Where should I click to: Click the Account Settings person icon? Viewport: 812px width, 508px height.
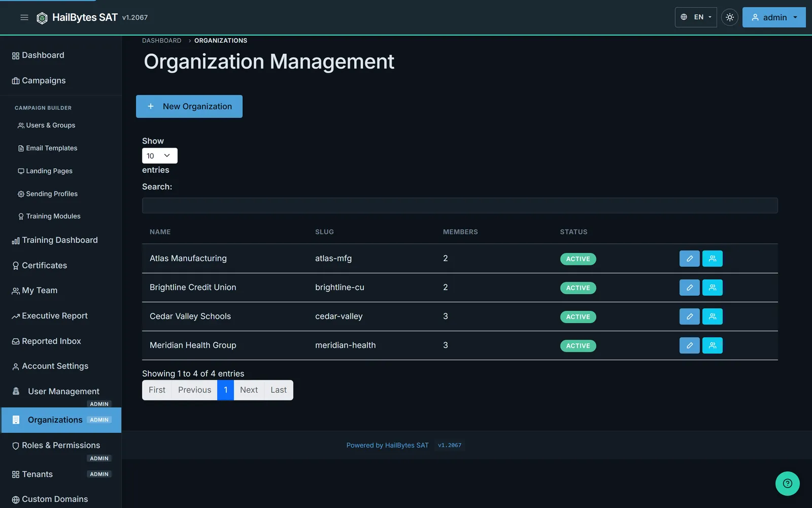(x=16, y=367)
